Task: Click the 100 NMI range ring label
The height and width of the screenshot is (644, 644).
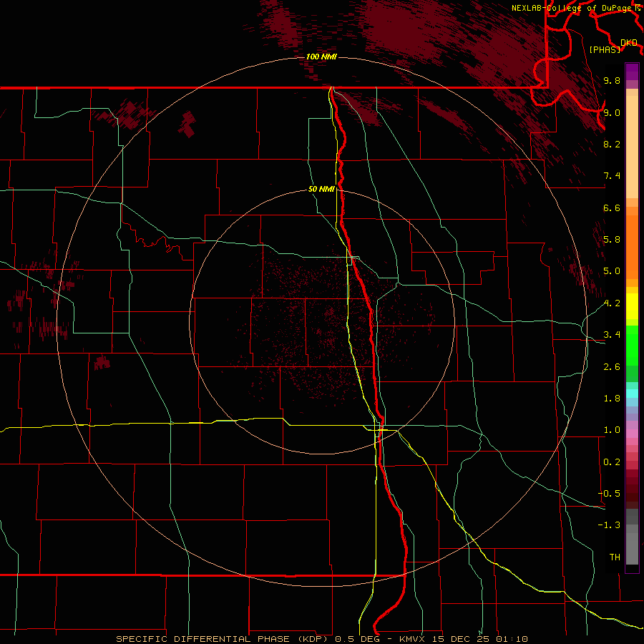Action: [321, 57]
